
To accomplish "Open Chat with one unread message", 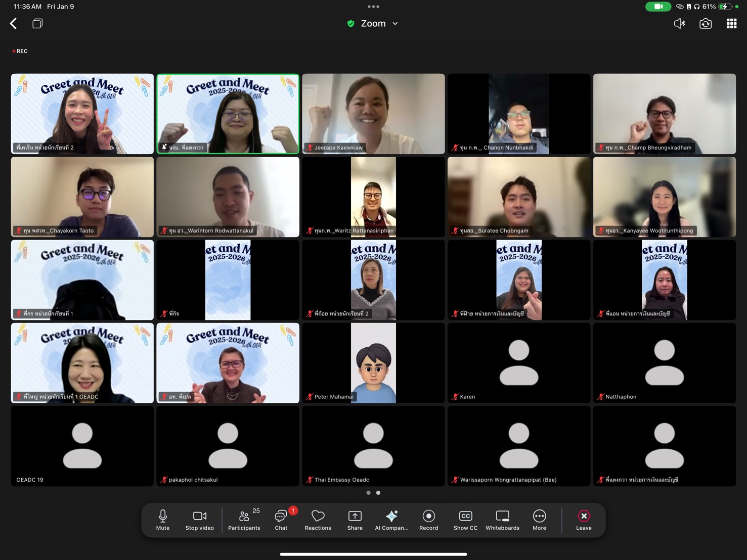I will (281, 520).
